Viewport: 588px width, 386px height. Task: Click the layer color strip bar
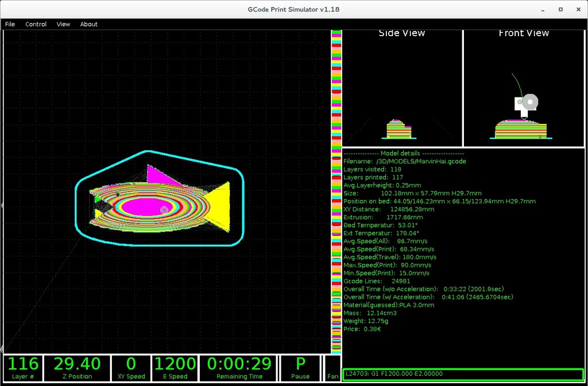coord(336,189)
